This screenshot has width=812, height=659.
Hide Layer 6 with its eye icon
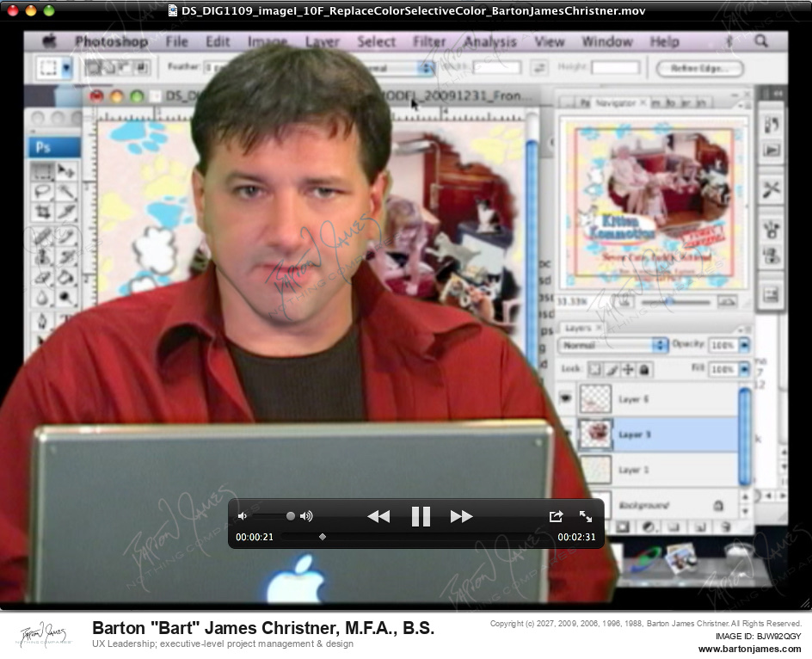point(565,398)
